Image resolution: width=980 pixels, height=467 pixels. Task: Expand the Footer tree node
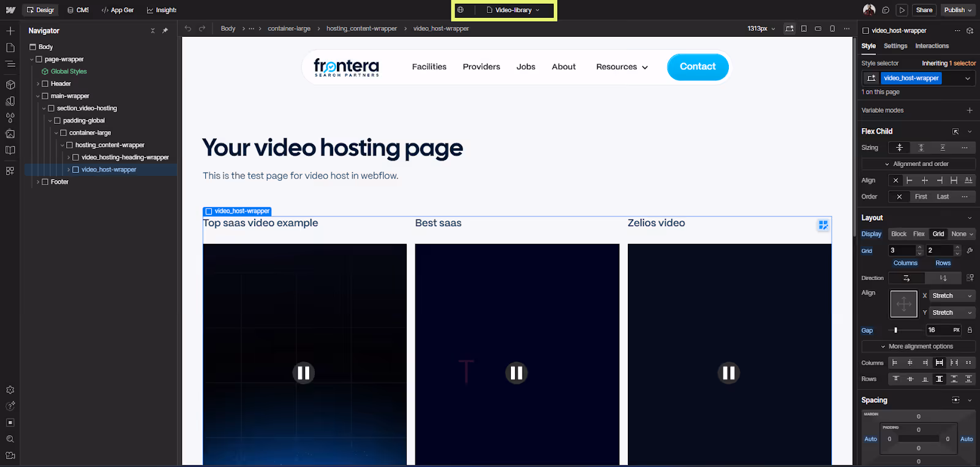click(38, 182)
